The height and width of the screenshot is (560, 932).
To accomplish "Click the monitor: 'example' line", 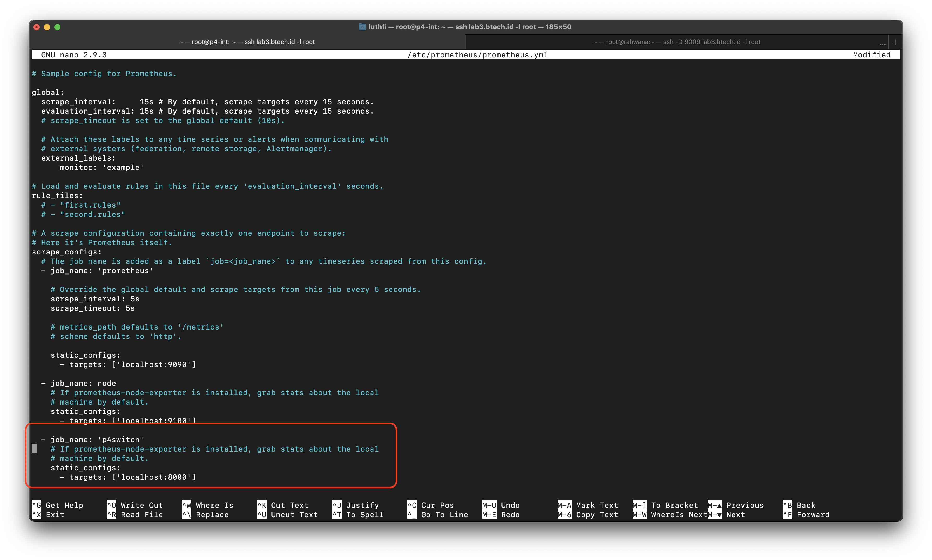I will (x=102, y=168).
